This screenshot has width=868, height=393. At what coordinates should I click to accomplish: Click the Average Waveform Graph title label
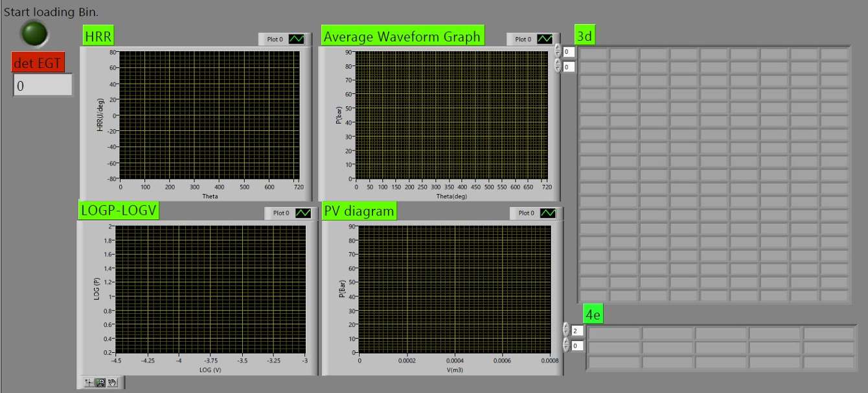(x=402, y=37)
